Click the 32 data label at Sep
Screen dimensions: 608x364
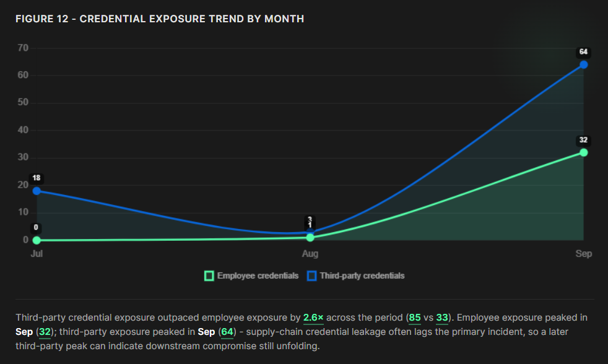(x=584, y=140)
